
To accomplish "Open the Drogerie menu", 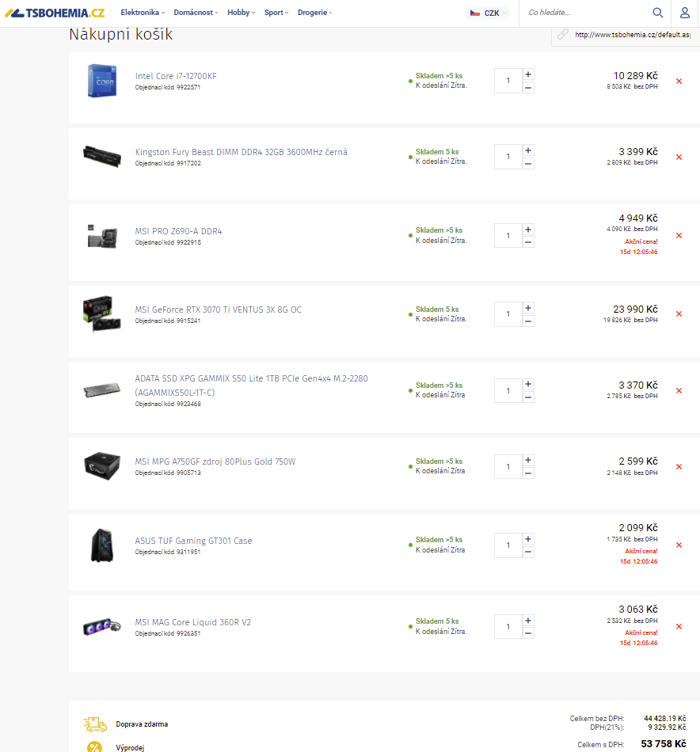I will pos(314,13).
